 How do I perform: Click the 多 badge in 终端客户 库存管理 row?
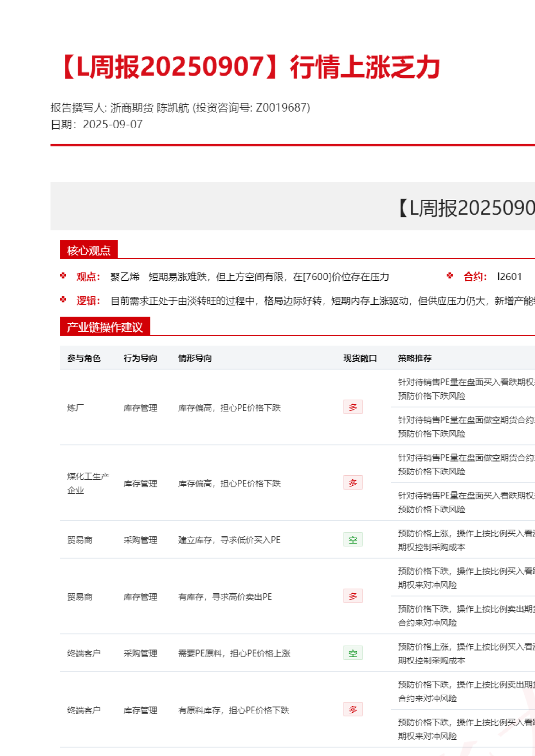pos(353,710)
